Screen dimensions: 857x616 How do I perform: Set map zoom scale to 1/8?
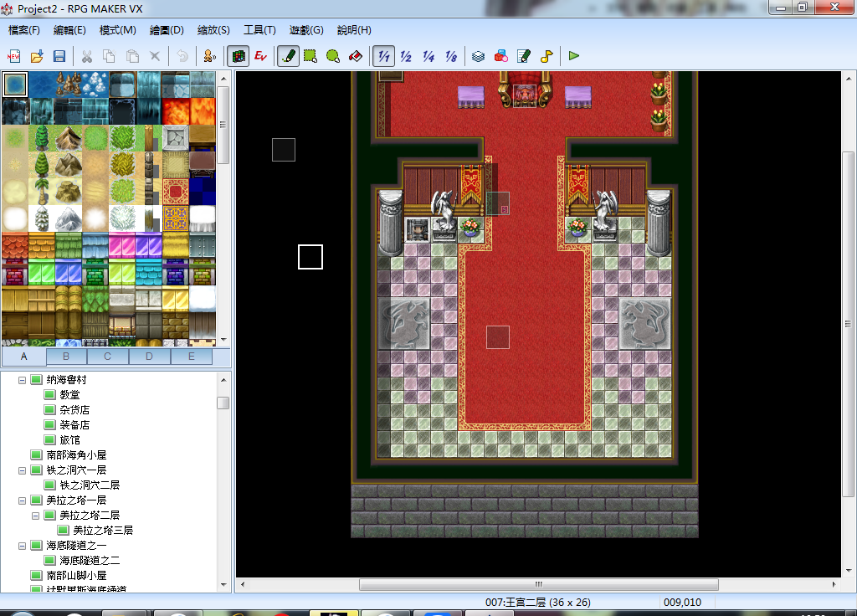(x=451, y=56)
